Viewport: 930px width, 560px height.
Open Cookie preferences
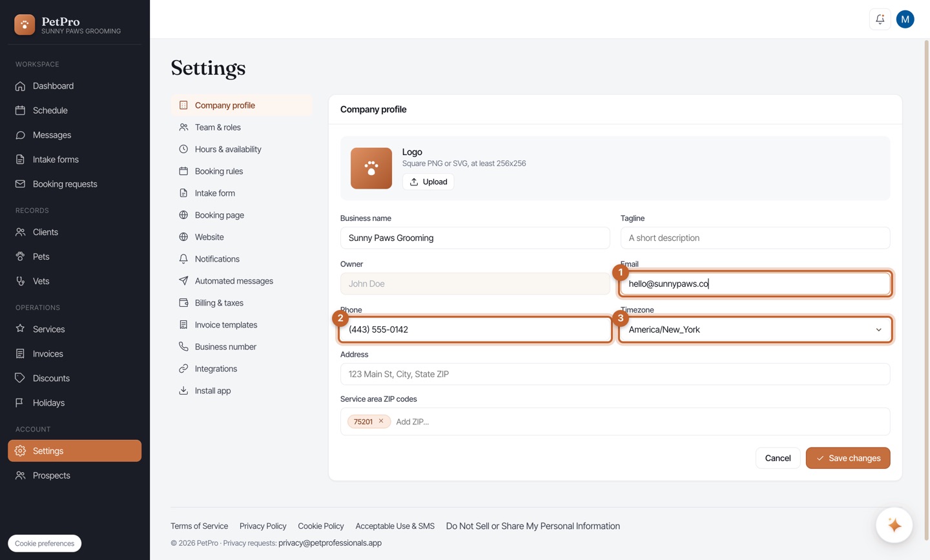click(x=45, y=543)
